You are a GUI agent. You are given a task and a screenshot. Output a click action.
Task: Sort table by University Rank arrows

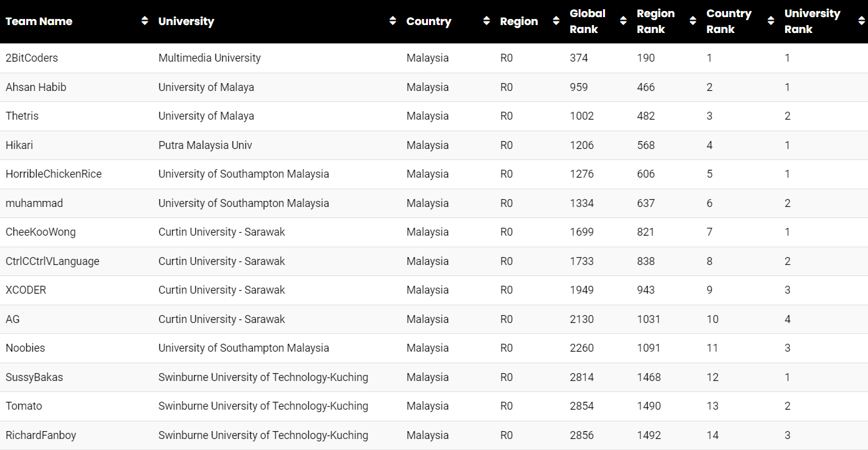pos(861,21)
